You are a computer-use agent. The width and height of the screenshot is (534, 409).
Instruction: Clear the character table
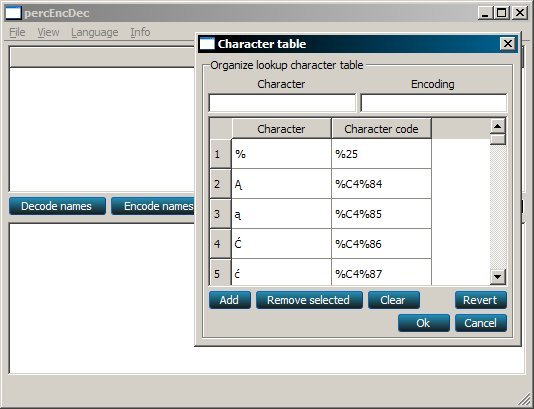click(x=393, y=300)
